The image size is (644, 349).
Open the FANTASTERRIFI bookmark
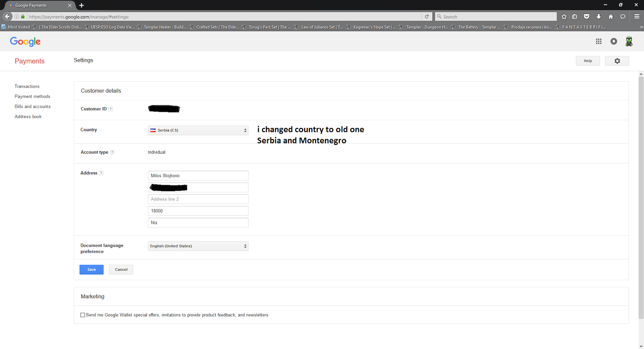[580, 27]
